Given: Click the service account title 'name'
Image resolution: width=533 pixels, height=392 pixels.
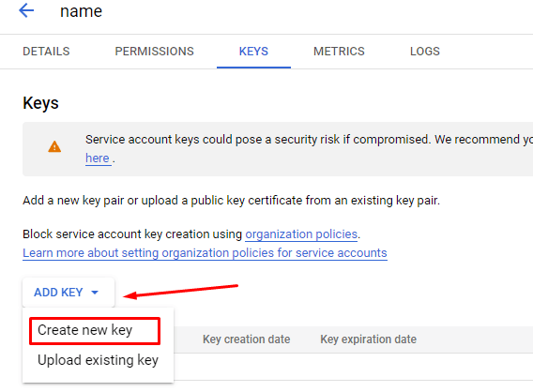Looking at the screenshot, I should coord(81,11).
